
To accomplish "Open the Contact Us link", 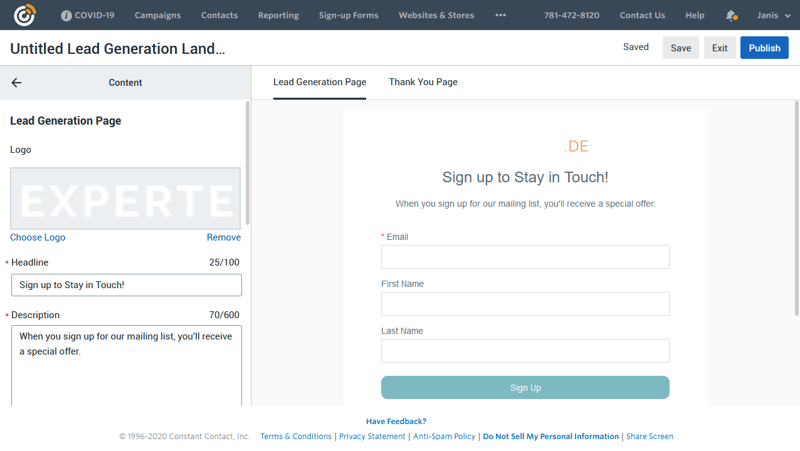I will pyautogui.click(x=642, y=15).
